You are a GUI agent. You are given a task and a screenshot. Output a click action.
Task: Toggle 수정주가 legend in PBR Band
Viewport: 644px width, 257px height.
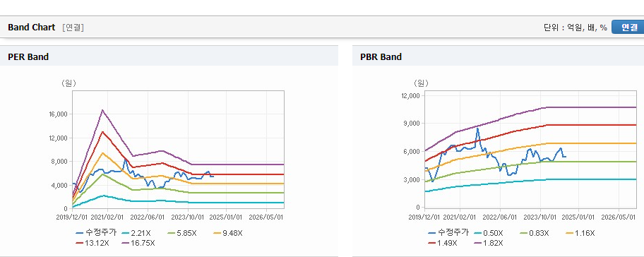(x=448, y=233)
